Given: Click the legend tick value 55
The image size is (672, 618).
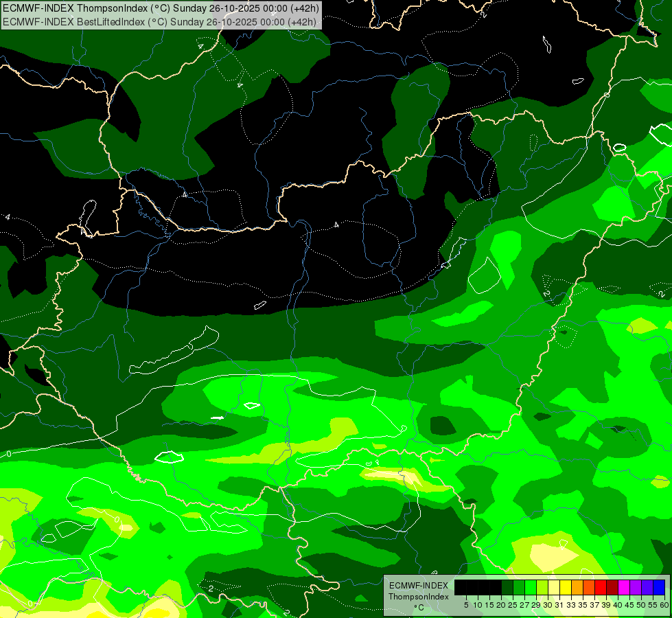Looking at the screenshot, I should [653, 605].
